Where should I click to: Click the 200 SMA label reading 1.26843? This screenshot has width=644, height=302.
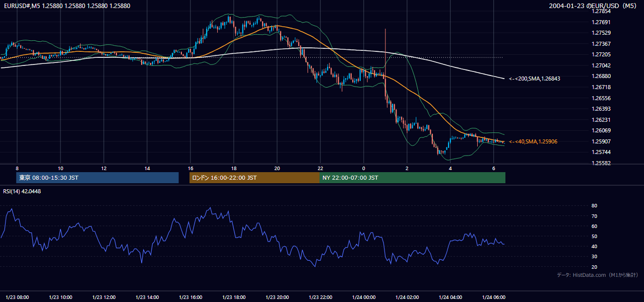[x=534, y=79]
